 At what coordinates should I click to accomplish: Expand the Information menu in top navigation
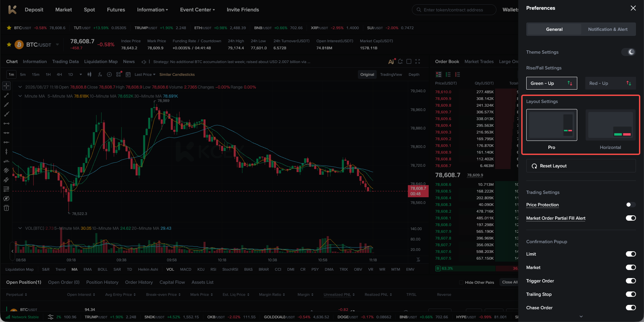(153, 10)
